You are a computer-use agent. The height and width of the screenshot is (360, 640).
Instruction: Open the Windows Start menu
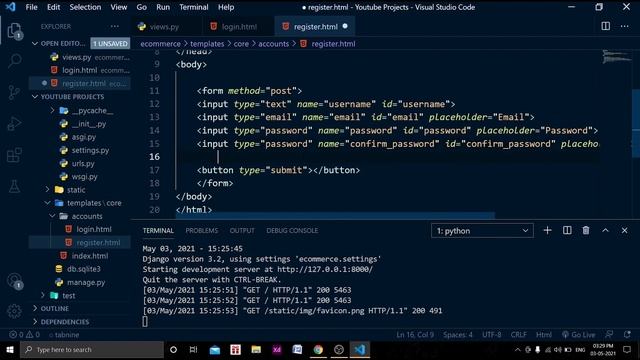(x=10, y=350)
